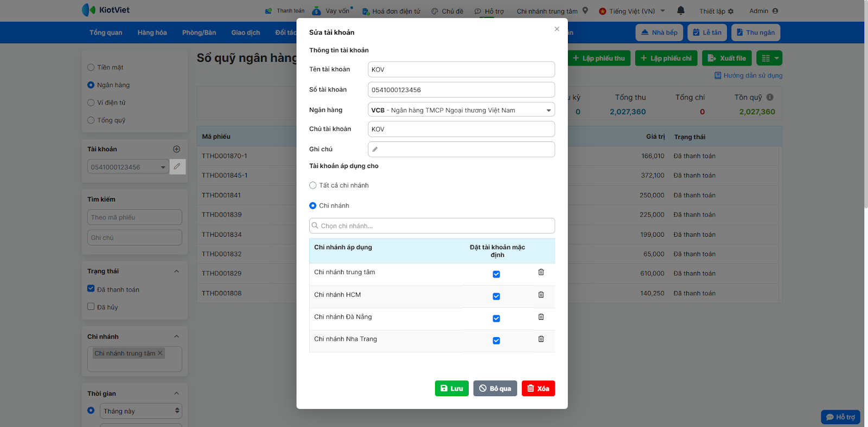Click the Lập phiếu thu button

(599, 58)
